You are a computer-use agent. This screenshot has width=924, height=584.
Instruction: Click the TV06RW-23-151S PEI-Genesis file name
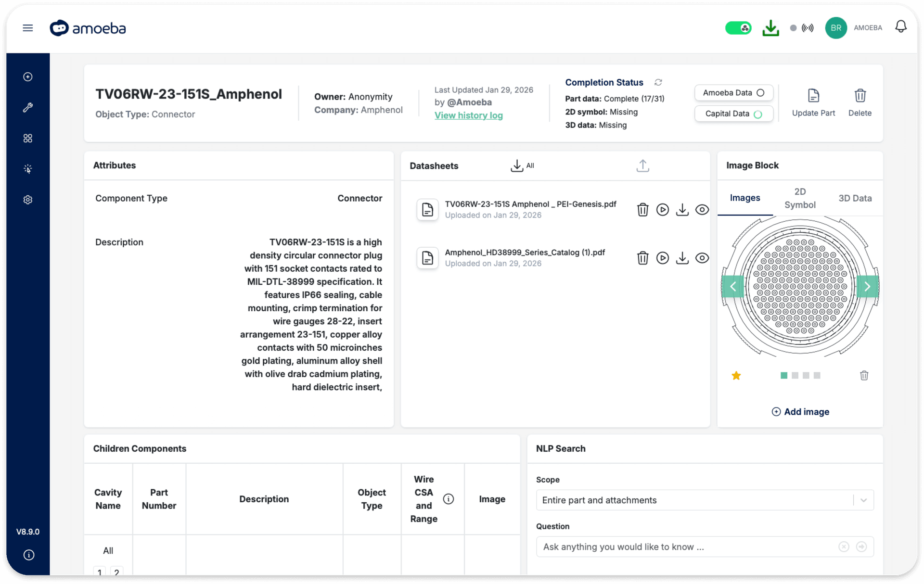tap(530, 204)
